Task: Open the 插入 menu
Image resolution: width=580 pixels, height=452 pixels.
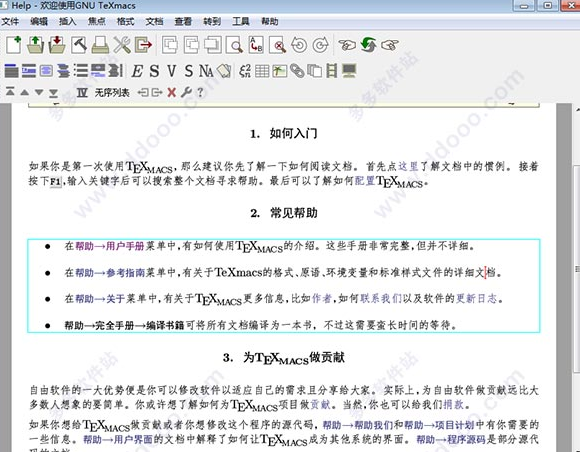Action: click(x=68, y=21)
